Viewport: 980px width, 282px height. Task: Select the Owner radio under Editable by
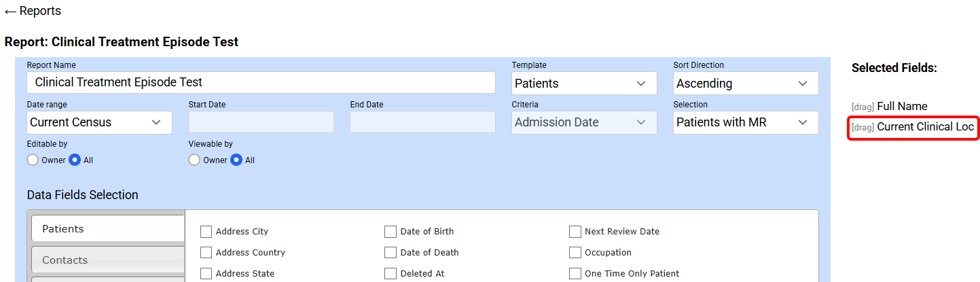(x=33, y=160)
